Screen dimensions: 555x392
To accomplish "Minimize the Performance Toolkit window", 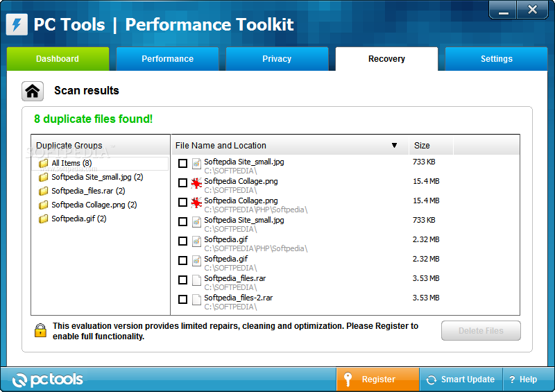I will [503, 10].
